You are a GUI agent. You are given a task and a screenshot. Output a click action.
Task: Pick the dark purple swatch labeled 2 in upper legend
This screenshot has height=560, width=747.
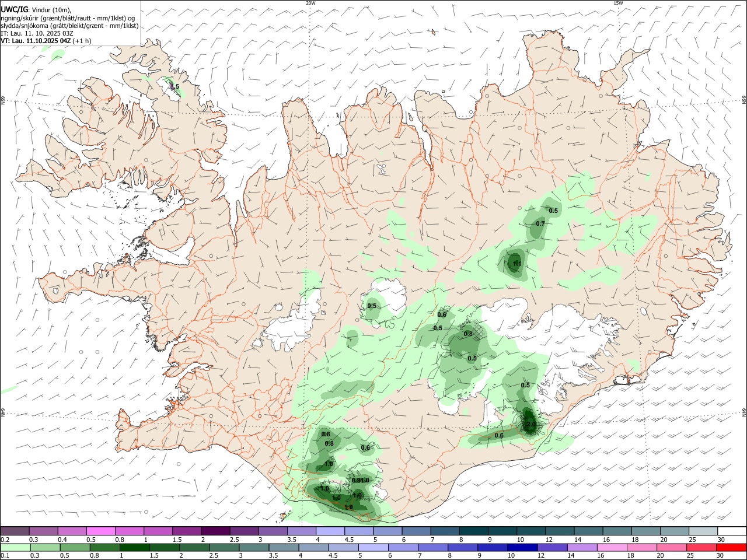215,531
